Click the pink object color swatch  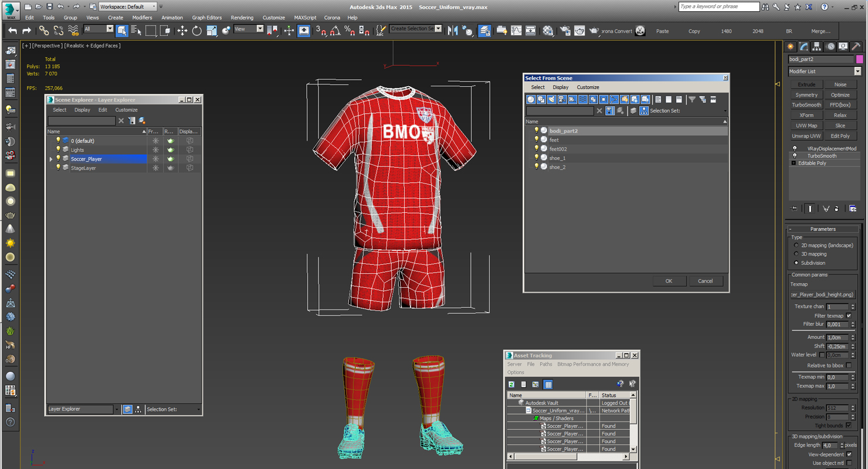(859, 59)
